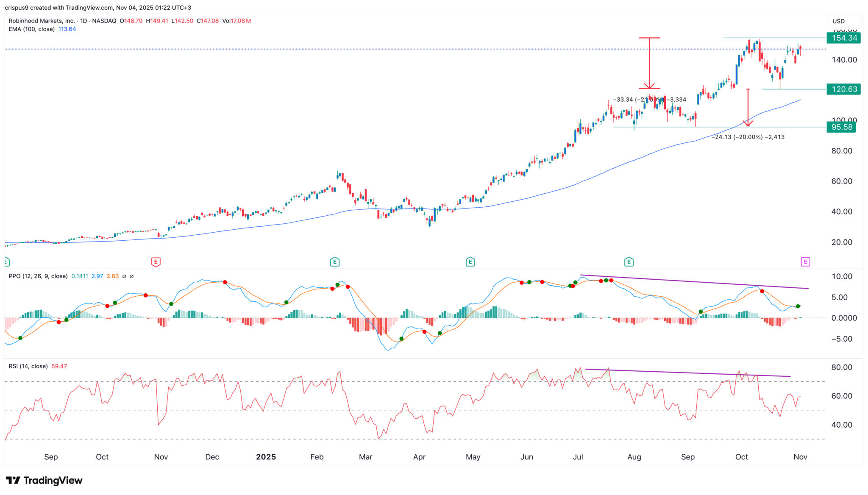Select the RSI (14, close) legend
This screenshot has height=495, width=868.
click(28, 366)
